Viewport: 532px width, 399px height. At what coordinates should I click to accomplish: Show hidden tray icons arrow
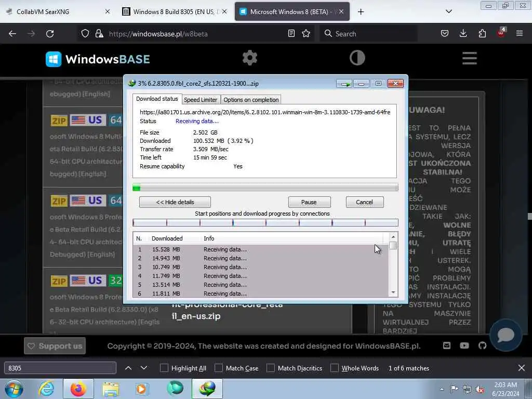[x=442, y=389]
